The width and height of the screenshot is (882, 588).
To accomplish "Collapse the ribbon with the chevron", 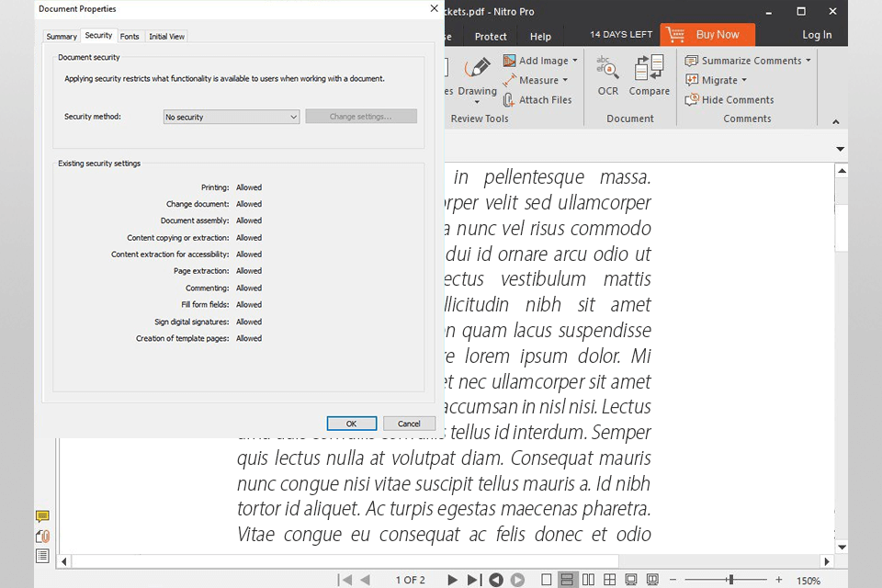I will [x=836, y=121].
